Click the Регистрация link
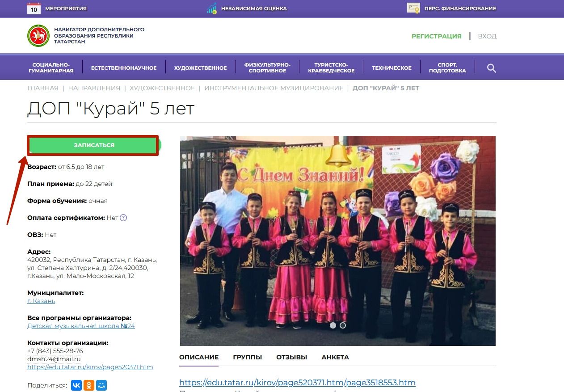The height and width of the screenshot is (392, 564). click(436, 36)
